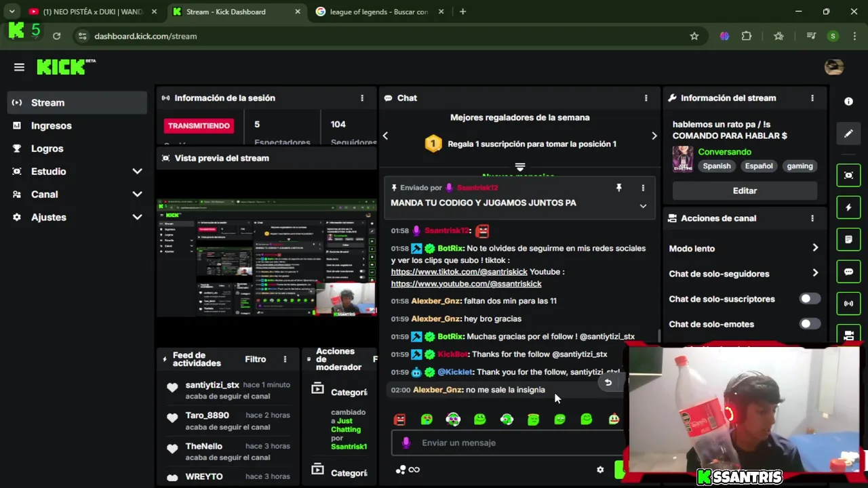868x488 pixels.
Task: Select Stream in the sidebar
Action: [77, 102]
